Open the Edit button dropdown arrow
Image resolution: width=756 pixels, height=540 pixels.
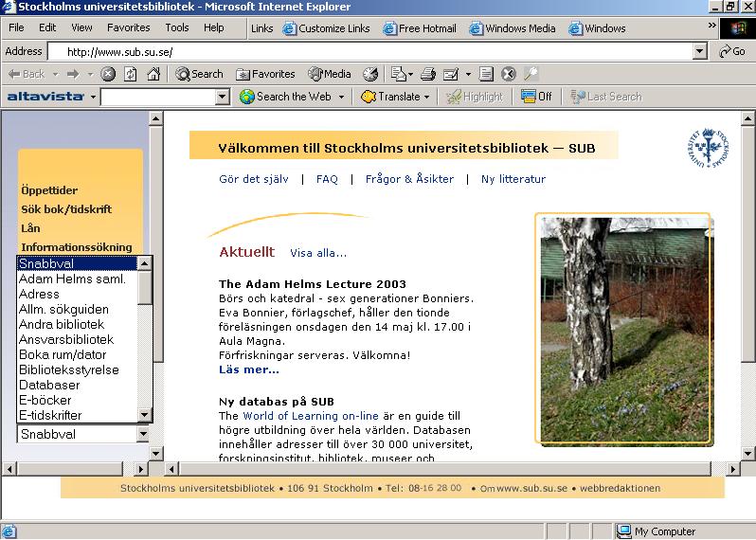click(468, 74)
